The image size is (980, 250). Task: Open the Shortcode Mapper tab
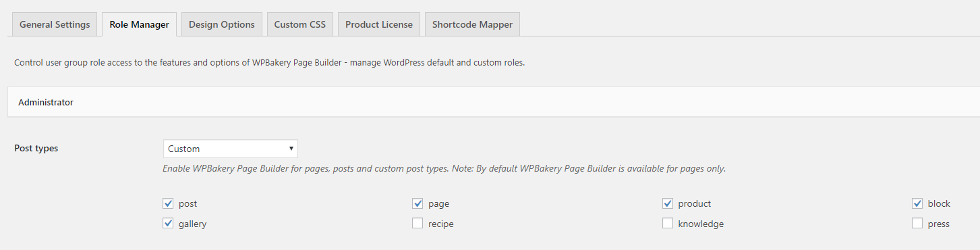pyautogui.click(x=472, y=24)
